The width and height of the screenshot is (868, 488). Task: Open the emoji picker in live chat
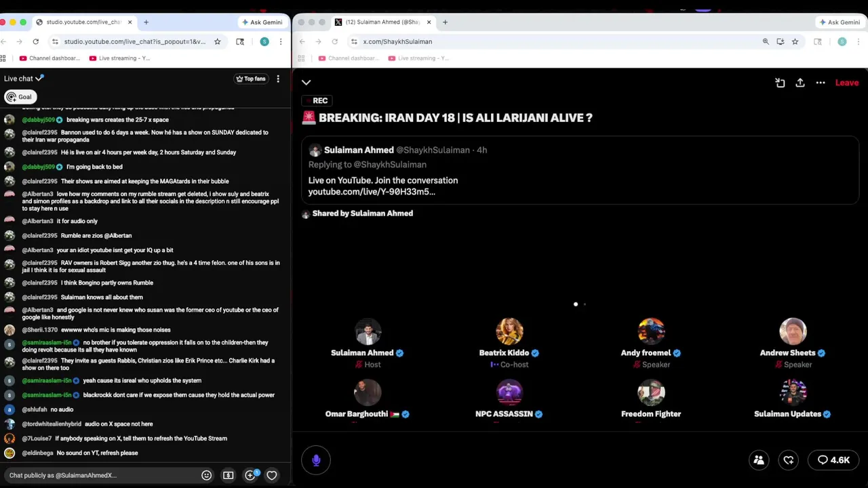[207, 475]
